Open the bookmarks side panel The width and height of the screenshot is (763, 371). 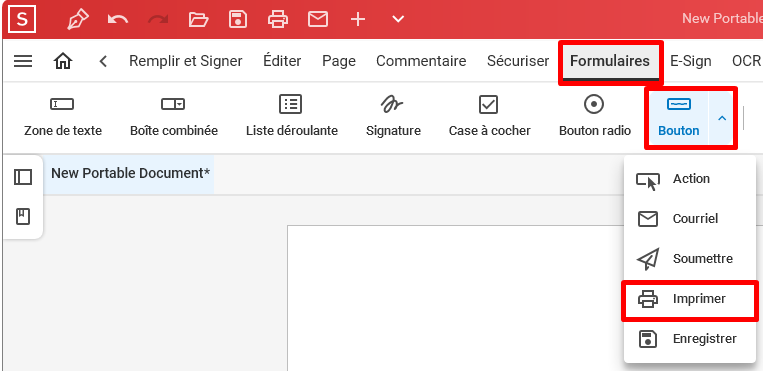point(23,217)
